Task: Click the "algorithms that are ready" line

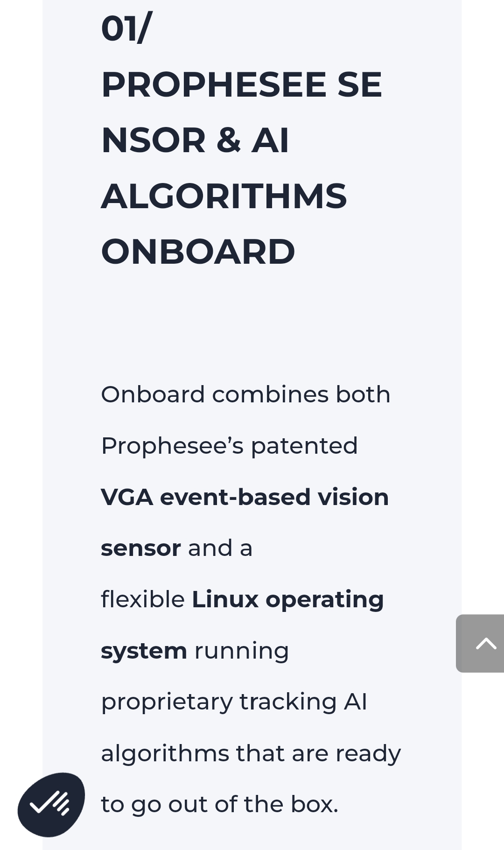Action: click(251, 754)
